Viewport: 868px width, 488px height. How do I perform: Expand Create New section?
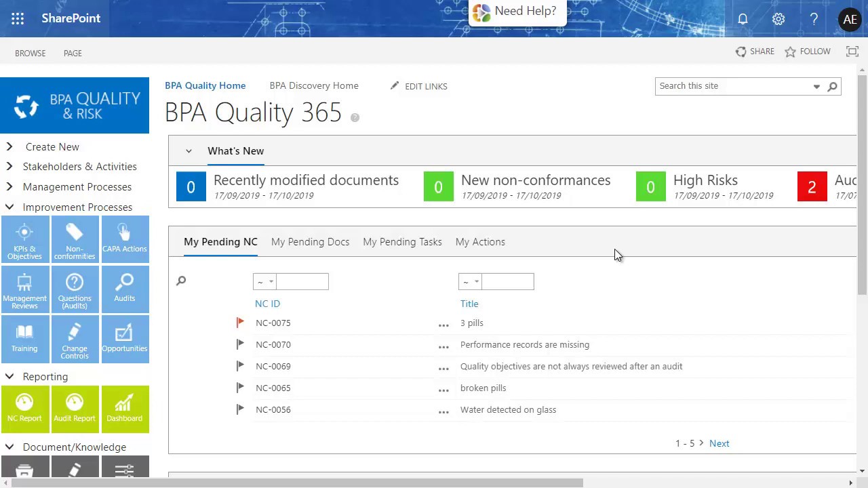9,146
